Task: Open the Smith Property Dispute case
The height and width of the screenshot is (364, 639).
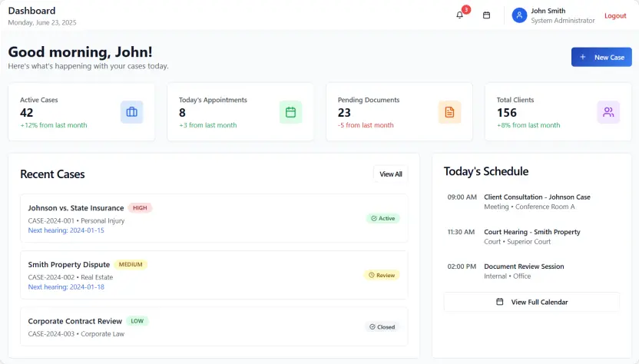Action: click(68, 265)
